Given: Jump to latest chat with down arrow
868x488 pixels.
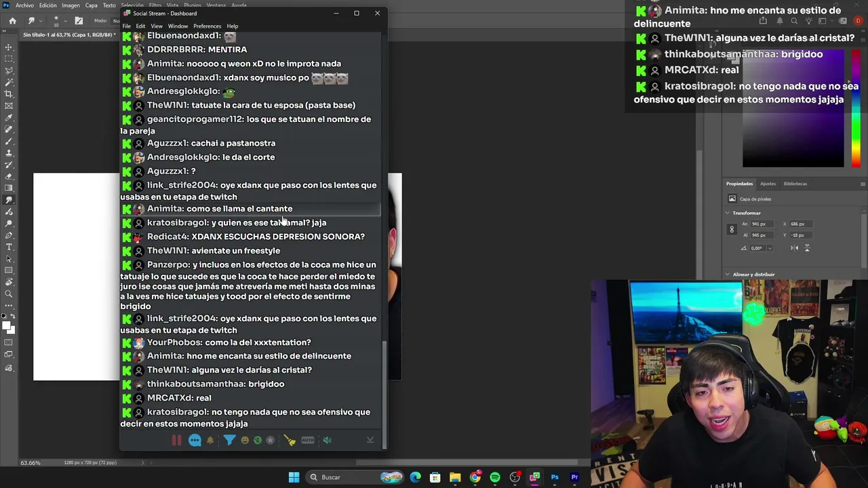Looking at the screenshot, I should (x=370, y=441).
